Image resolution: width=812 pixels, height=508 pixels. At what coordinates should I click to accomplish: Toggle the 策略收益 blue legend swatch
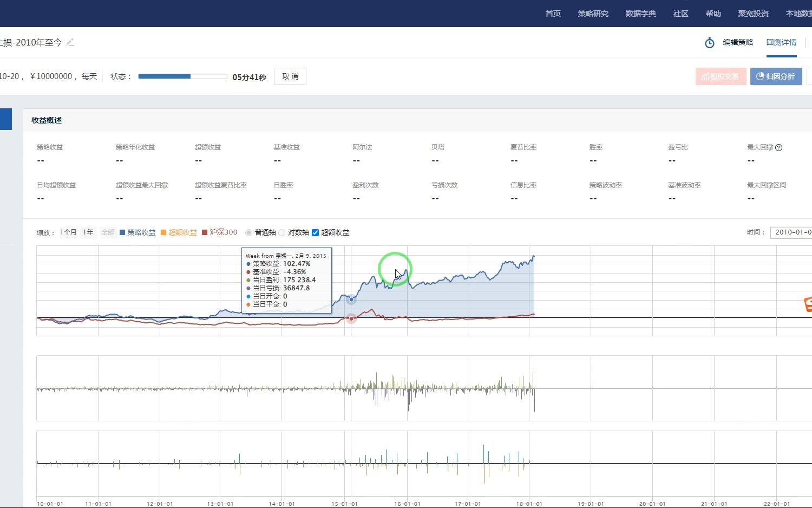pos(122,232)
